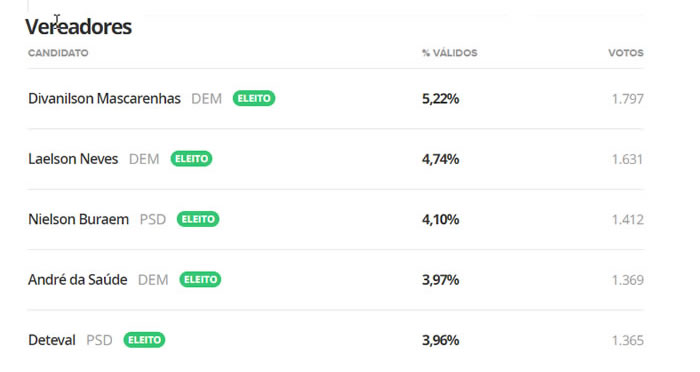The height and width of the screenshot is (372, 700).
Task: Click the % VÁLIDOS column header
Action: point(450,53)
